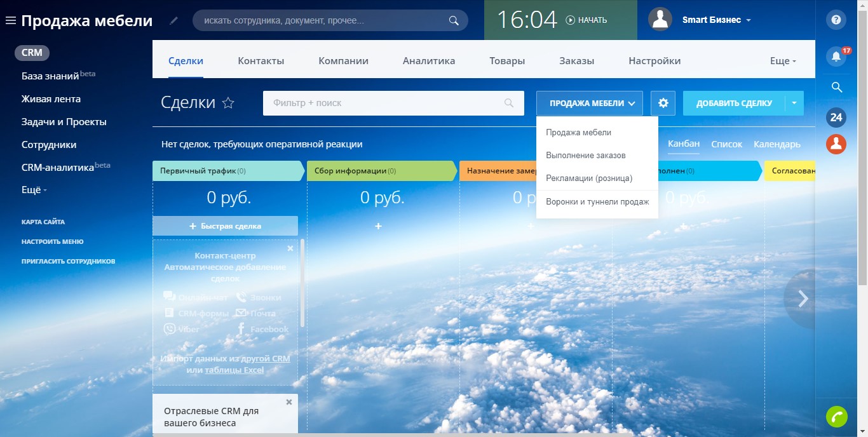
Task: Click КАРТА САЙТА link
Action: click(x=43, y=222)
